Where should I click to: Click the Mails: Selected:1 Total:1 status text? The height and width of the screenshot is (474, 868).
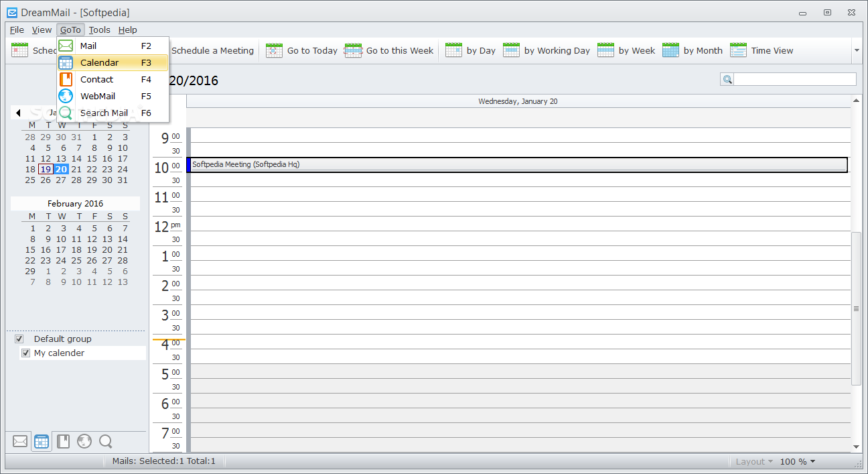point(164,461)
